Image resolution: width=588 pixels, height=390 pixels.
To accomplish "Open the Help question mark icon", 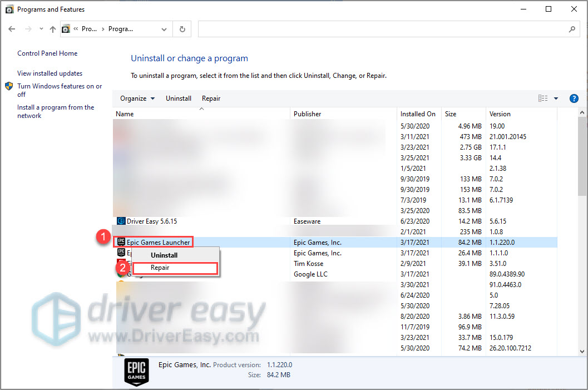I will coord(574,98).
